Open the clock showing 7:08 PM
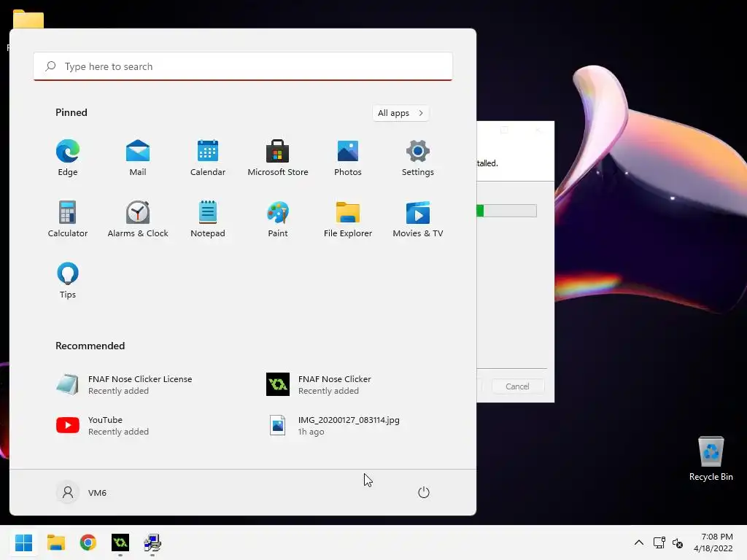The image size is (747, 560). 713,542
